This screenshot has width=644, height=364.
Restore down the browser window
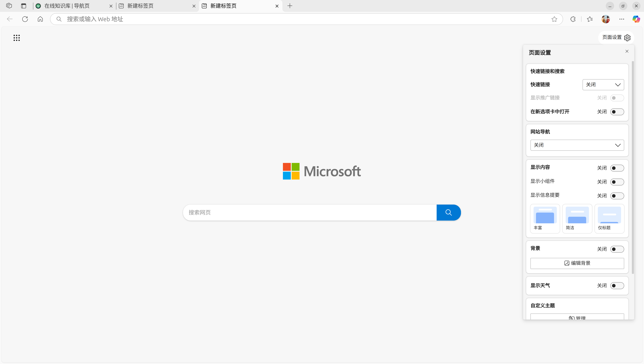click(x=623, y=6)
